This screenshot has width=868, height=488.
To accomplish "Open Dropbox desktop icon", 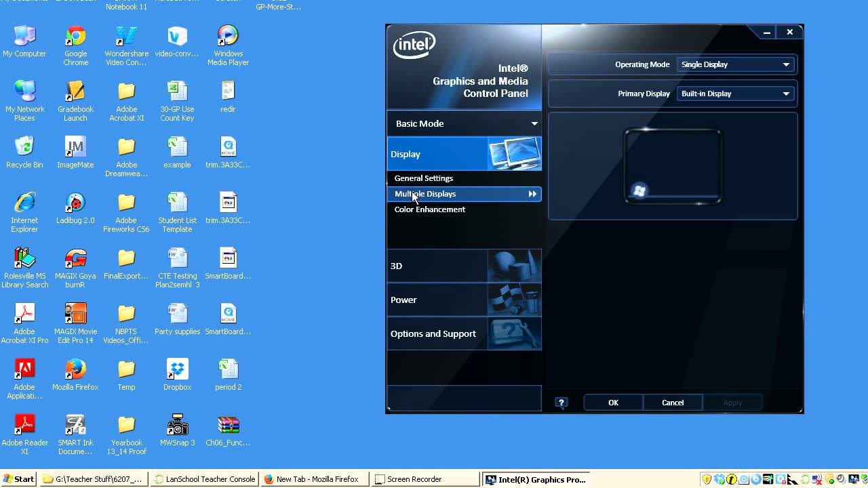I will pyautogui.click(x=177, y=375).
